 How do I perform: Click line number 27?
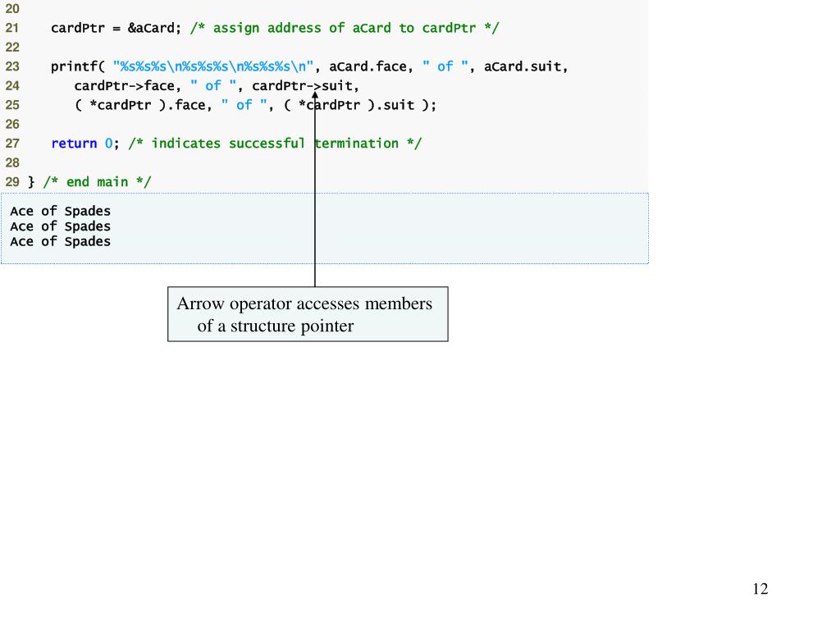point(12,144)
